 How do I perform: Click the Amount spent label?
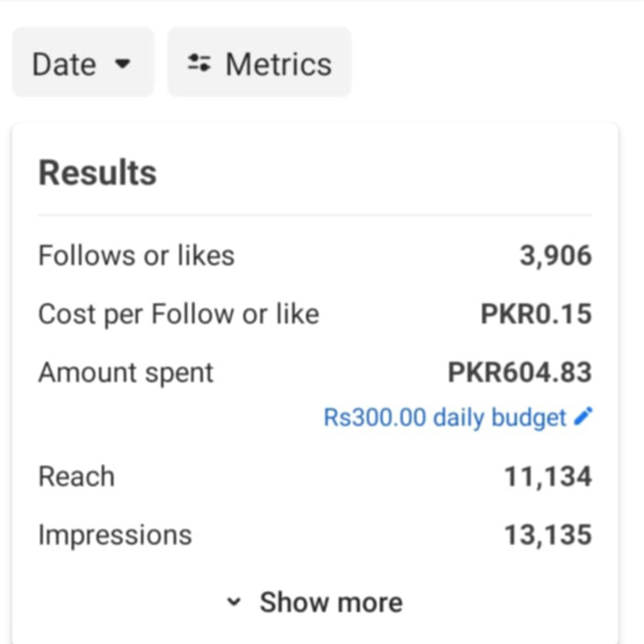(x=126, y=373)
